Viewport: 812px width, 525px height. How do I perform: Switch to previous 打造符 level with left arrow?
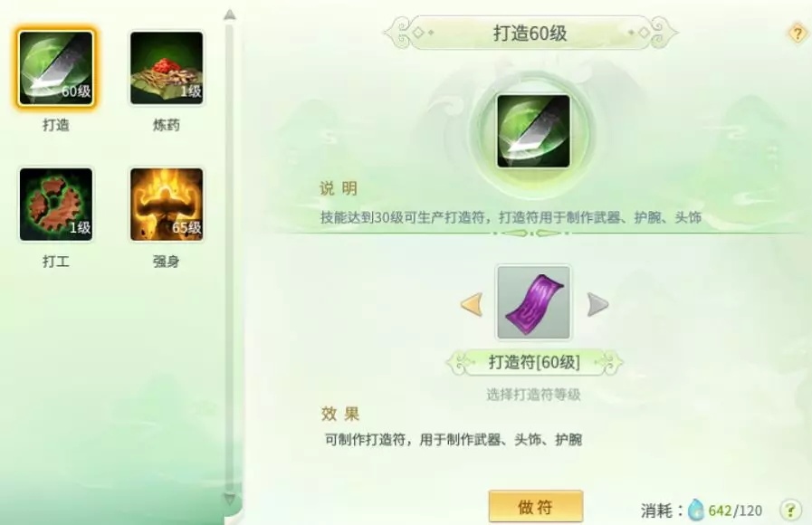click(x=472, y=304)
